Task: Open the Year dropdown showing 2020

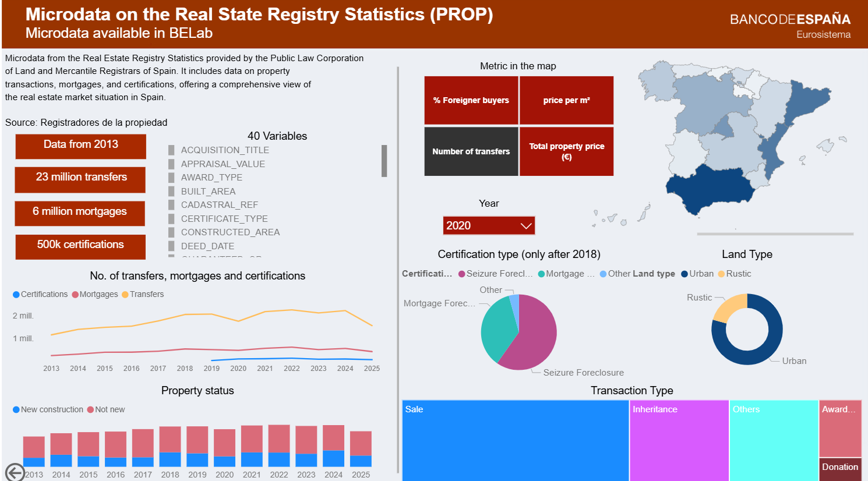Action: [x=488, y=226]
